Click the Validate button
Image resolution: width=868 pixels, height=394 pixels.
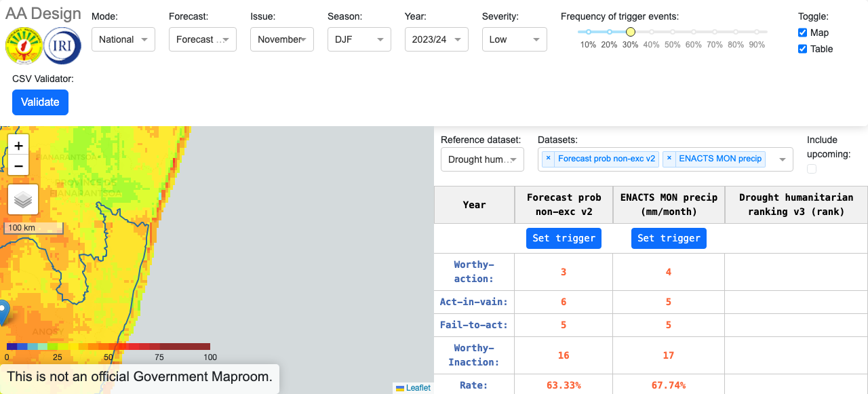40,102
